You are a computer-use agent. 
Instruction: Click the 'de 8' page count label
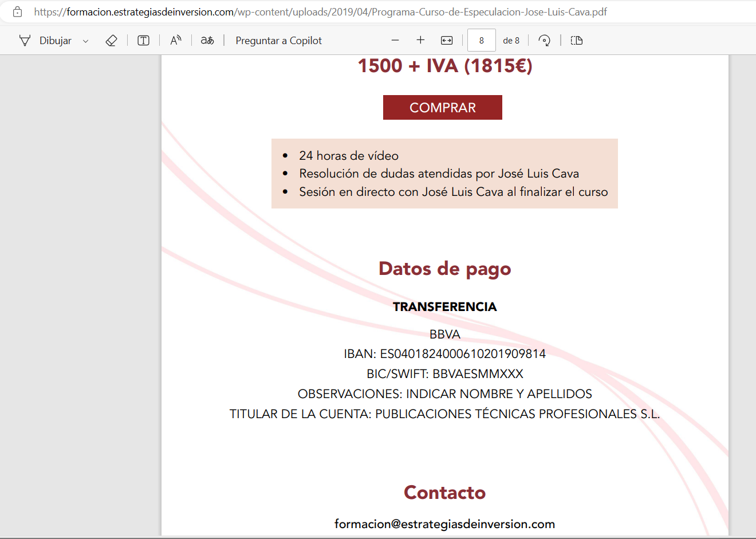[x=511, y=41]
